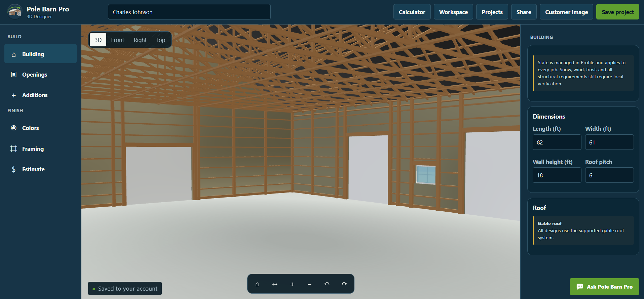Save the project
Image resolution: width=644 pixels, height=299 pixels.
tap(618, 12)
